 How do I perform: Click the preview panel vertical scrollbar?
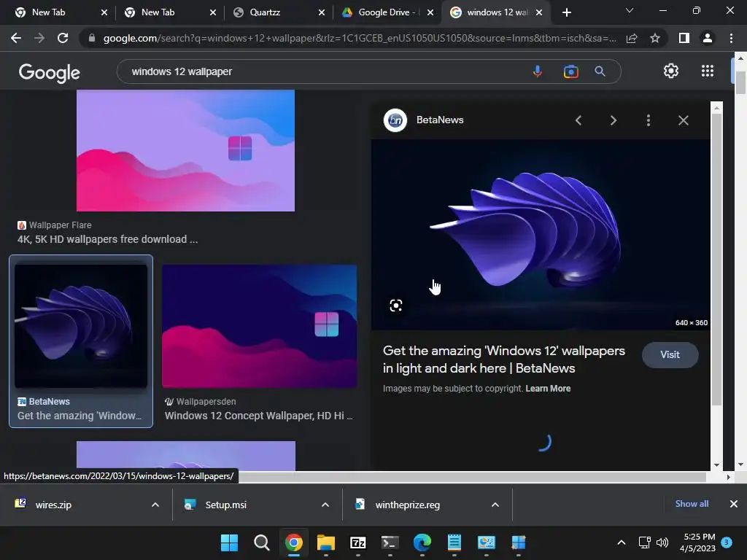coord(716,260)
